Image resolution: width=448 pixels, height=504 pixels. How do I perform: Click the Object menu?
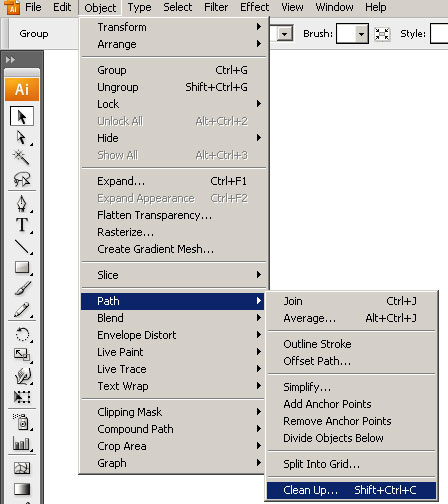[x=100, y=7]
